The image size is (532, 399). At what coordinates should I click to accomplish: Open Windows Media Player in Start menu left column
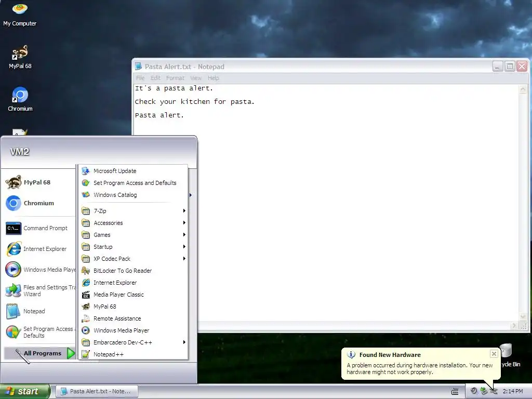tap(40, 270)
